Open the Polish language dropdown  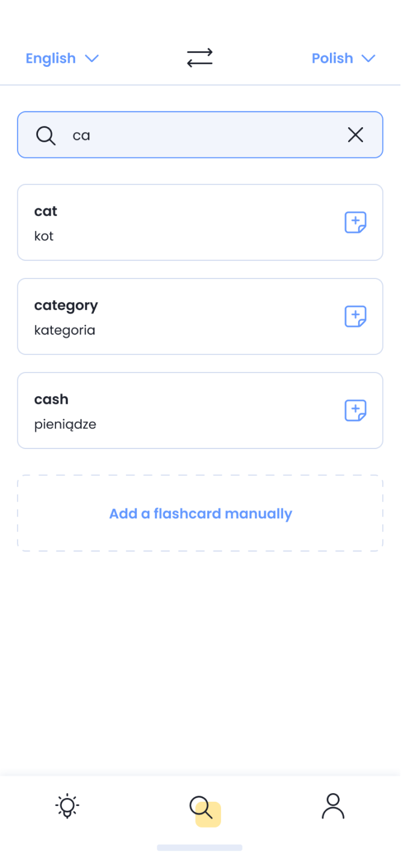pos(332,58)
